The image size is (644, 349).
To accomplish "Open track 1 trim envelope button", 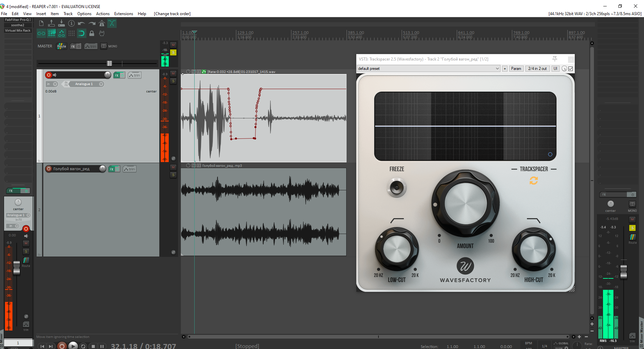I will click(134, 75).
